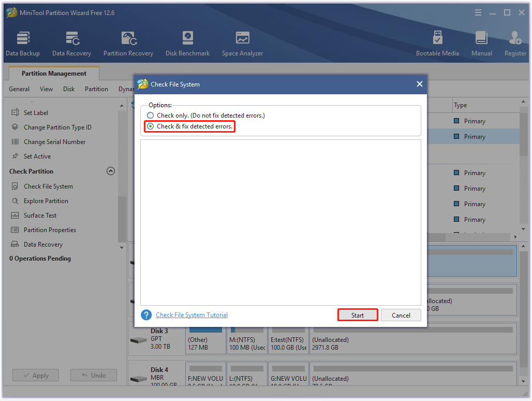This screenshot has width=532, height=401.
Task: Click the Type column header
Action: point(461,105)
